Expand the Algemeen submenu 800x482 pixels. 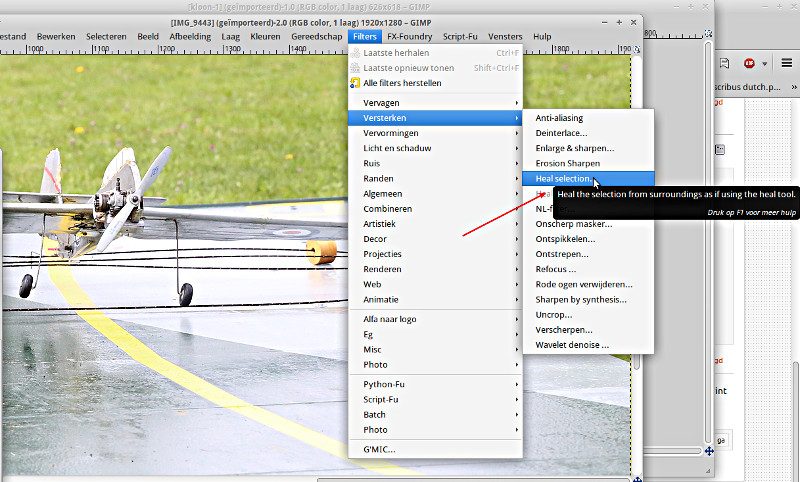click(x=435, y=193)
